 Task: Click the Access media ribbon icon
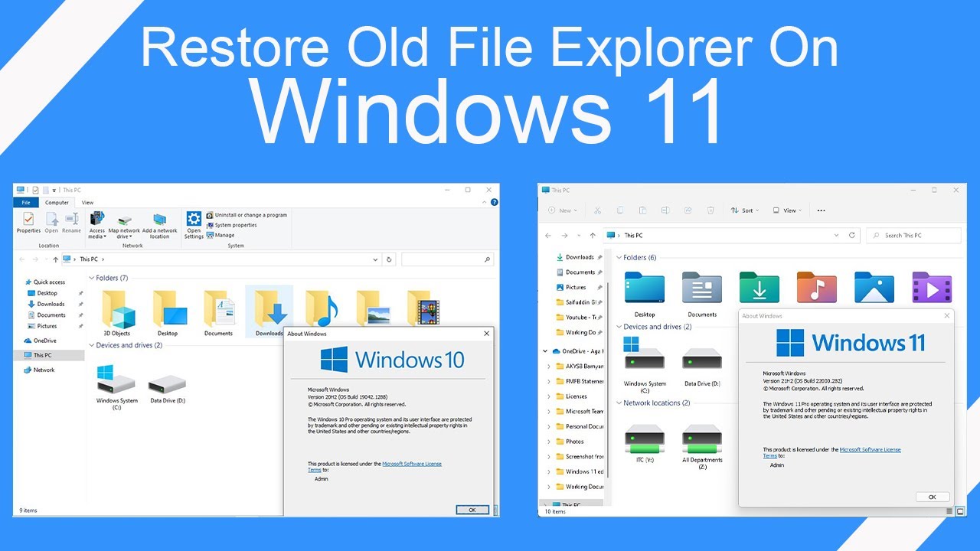(x=97, y=219)
